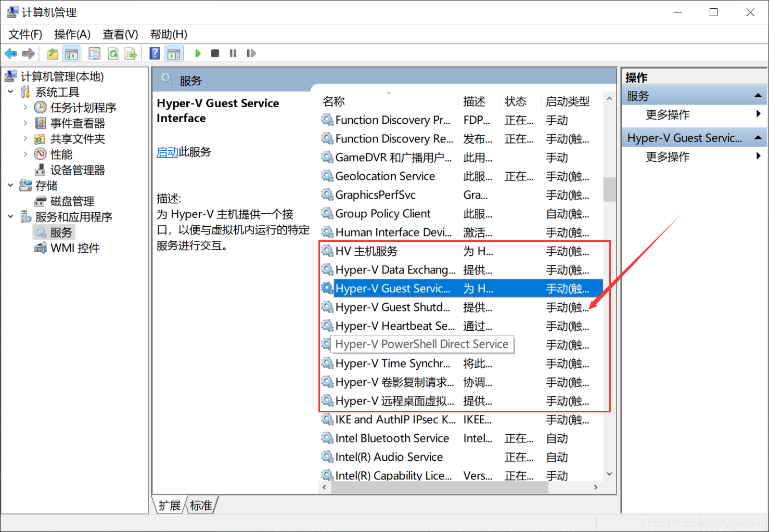Image resolution: width=769 pixels, height=532 pixels.
Task: Select Device Manager icon in tree
Action: 40,170
